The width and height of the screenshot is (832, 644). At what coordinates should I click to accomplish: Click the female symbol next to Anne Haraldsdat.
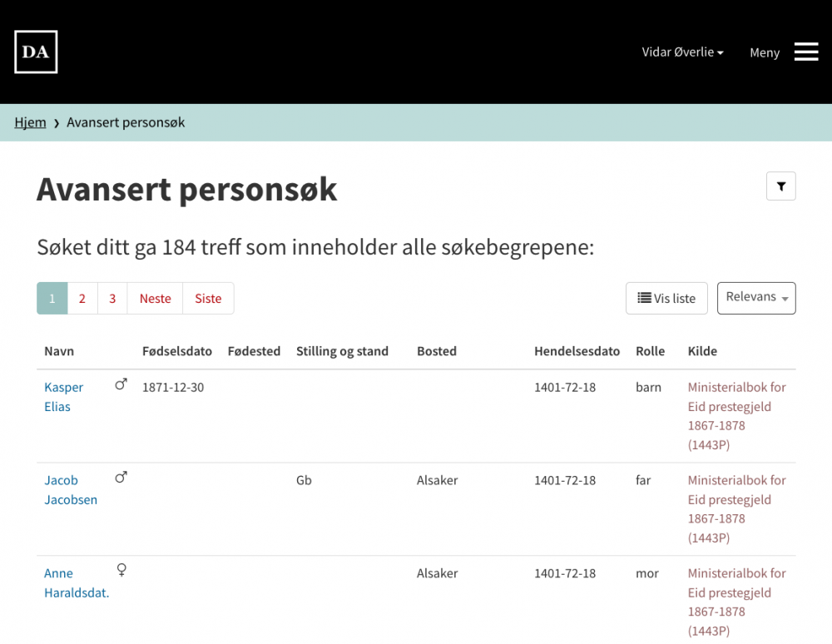[x=121, y=570]
